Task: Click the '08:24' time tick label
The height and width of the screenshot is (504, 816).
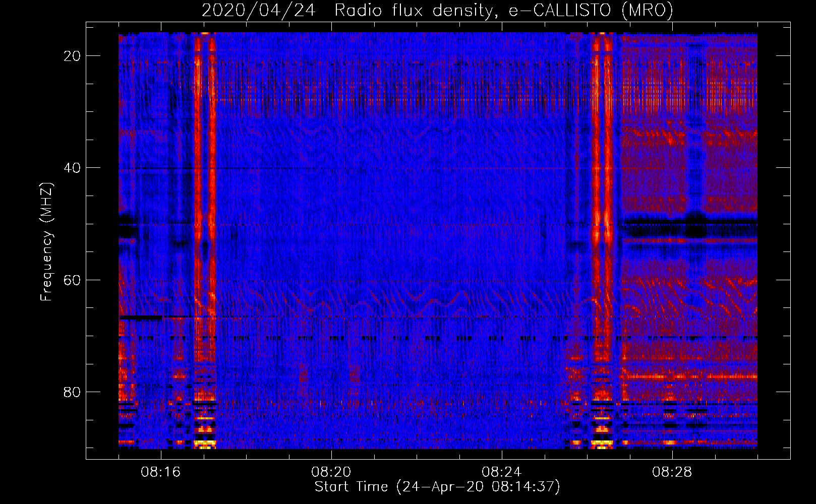Action: [502, 472]
